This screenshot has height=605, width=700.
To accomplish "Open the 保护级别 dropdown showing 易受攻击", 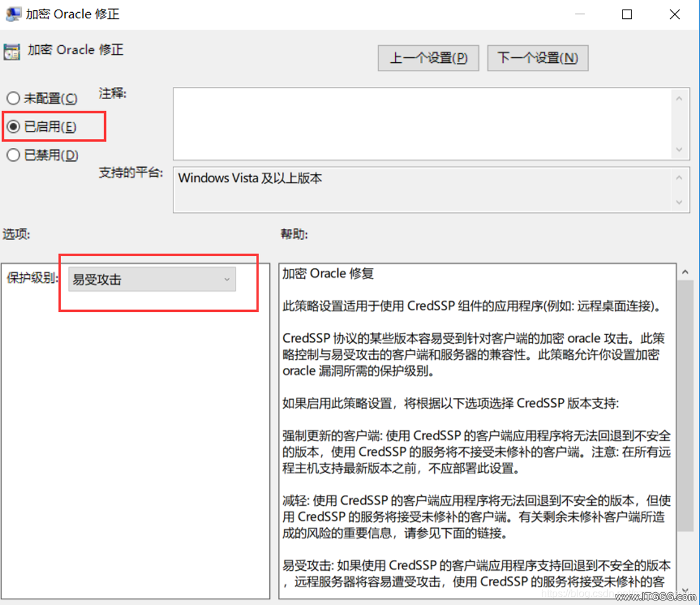I will [x=152, y=280].
